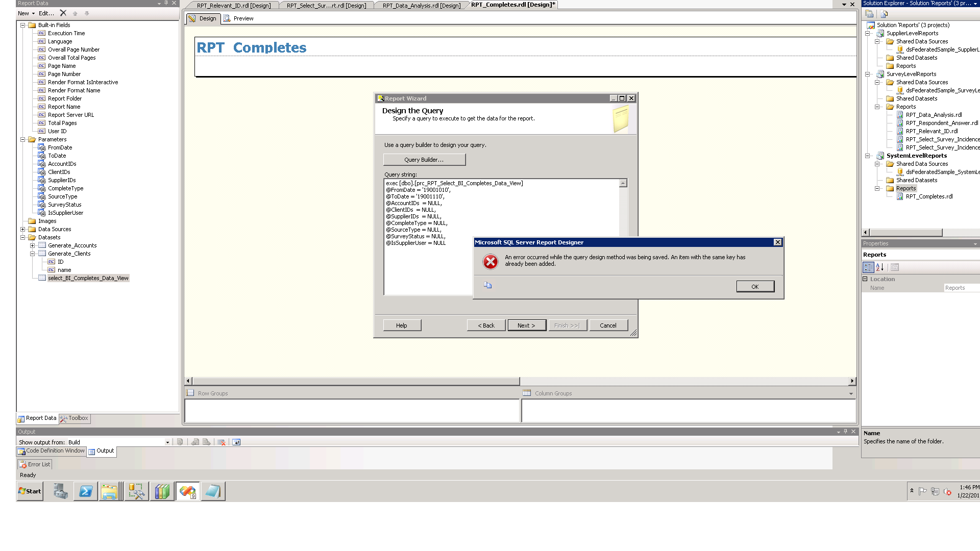
Task: Show hidden system tray icons
Action: tap(912, 491)
